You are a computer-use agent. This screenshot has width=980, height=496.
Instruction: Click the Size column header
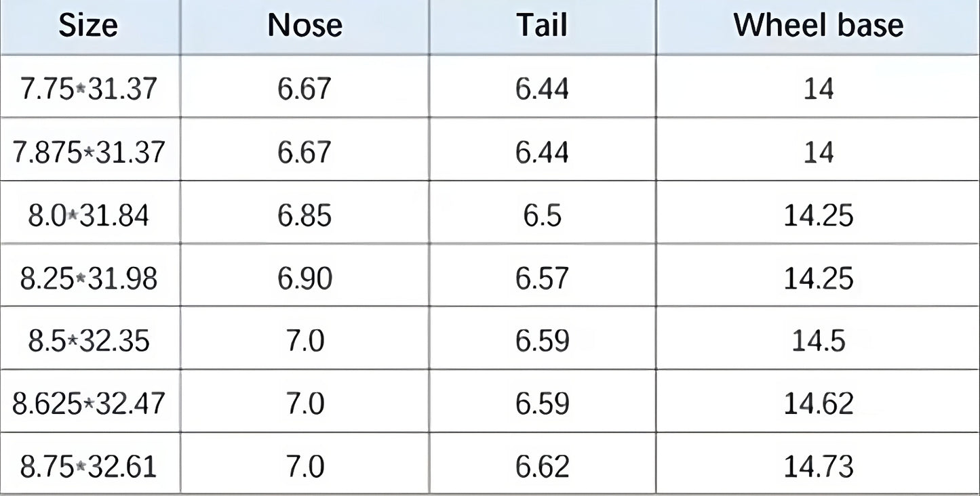[88, 26]
